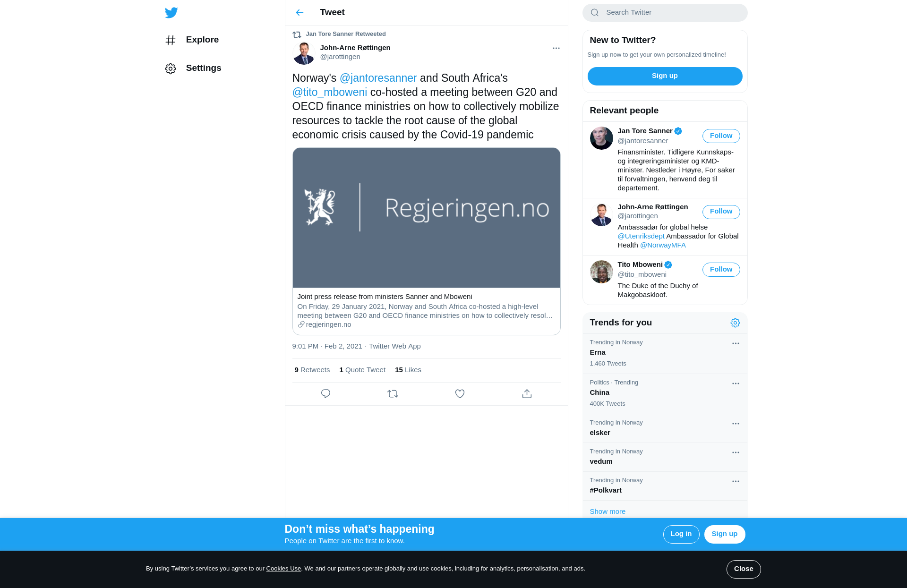Retweet using the retweet arrows icon

pyautogui.click(x=393, y=393)
